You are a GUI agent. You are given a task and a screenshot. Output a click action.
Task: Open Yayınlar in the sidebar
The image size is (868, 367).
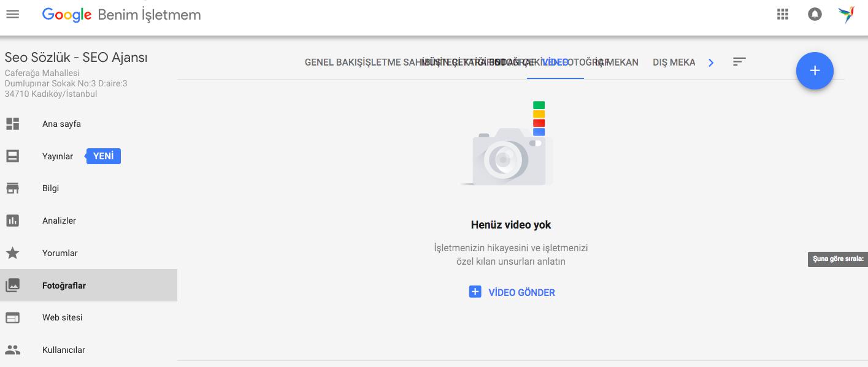58,156
